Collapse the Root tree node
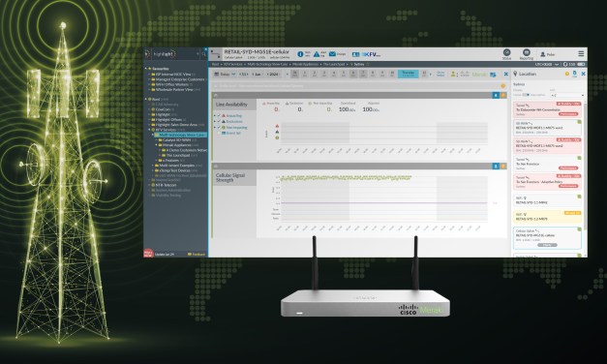 tap(146, 99)
